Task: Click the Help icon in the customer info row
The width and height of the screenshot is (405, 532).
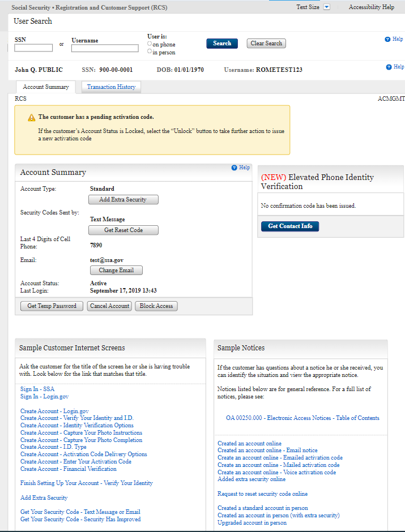Action: click(x=389, y=67)
